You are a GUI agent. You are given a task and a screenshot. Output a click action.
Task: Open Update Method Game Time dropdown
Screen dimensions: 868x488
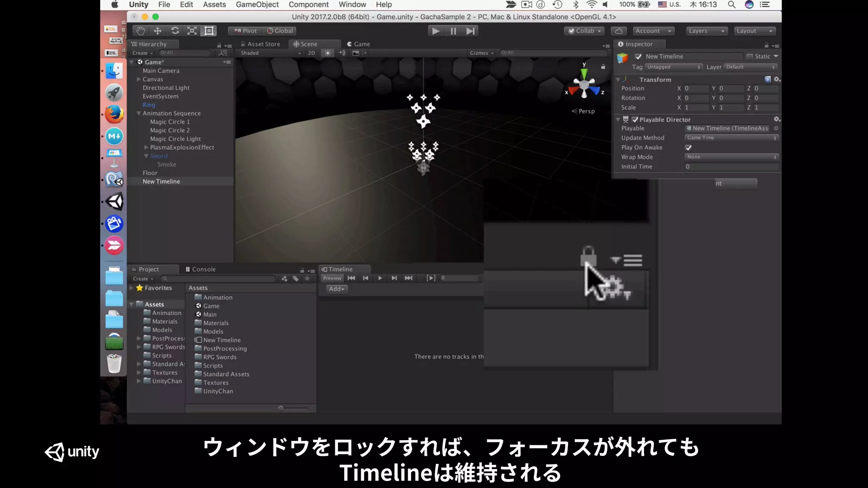pyautogui.click(x=732, y=138)
